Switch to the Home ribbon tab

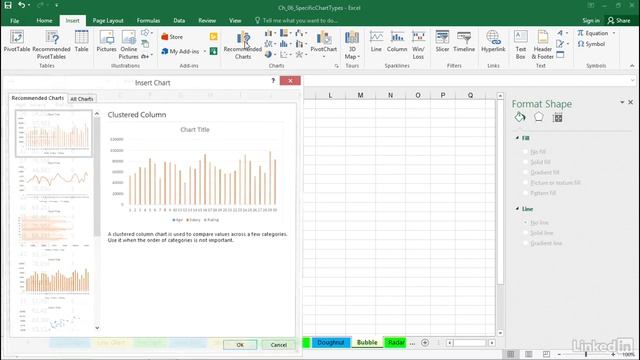[x=44, y=20]
